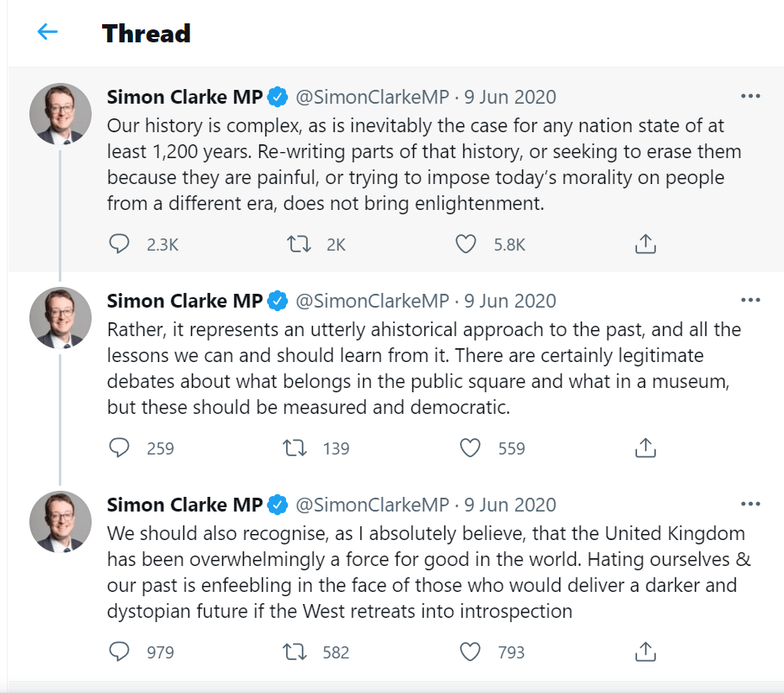
Task: Click @SimonClarkeMP handle in second tweet
Action: [x=373, y=301]
